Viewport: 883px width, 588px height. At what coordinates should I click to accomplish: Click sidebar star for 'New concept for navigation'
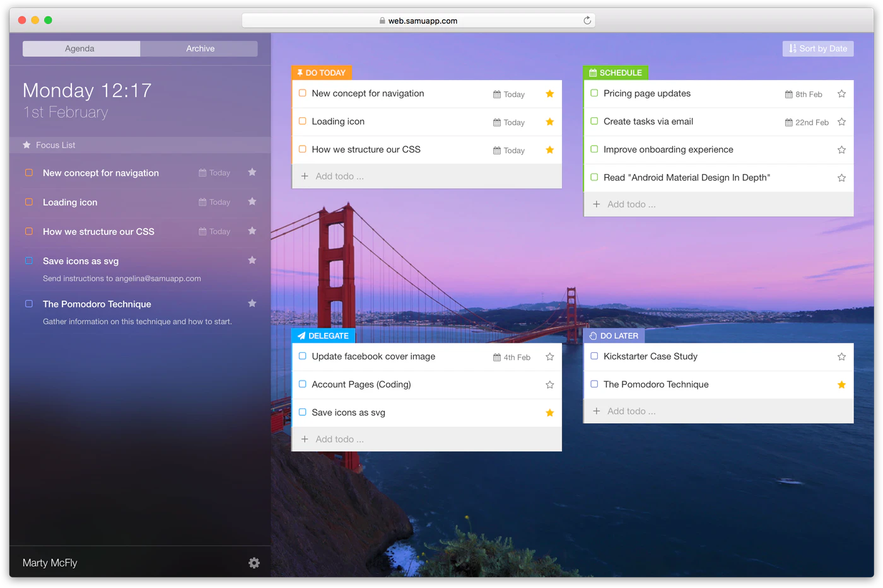252,172
